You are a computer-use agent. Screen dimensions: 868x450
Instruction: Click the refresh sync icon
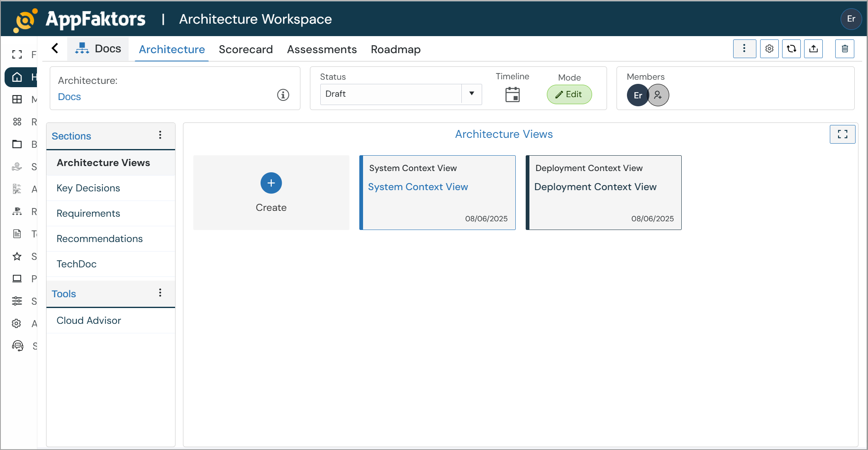[791, 49]
